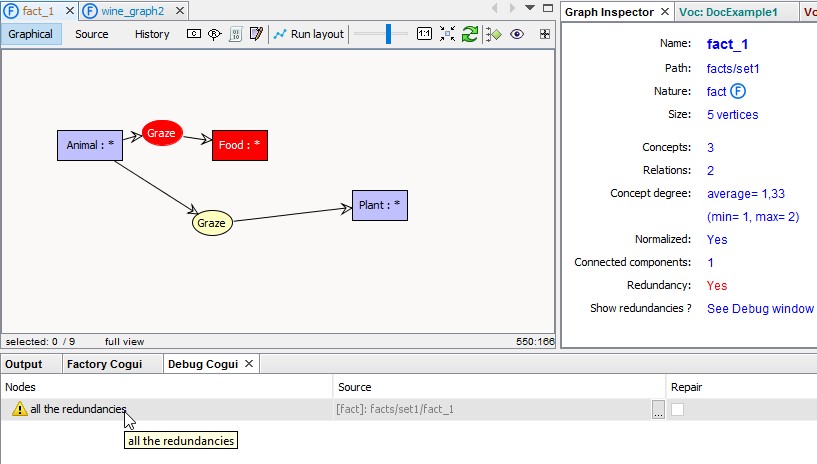
Task: Select the Animal concept node
Action: click(90, 145)
